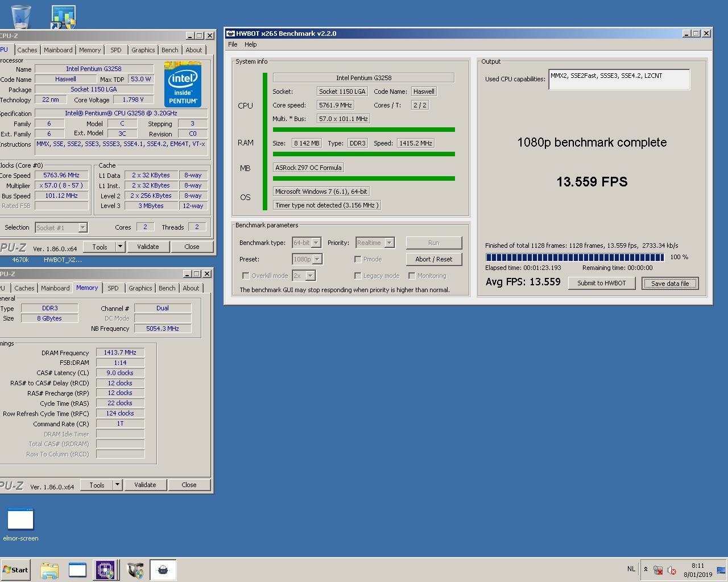Viewport: 728px width, 582px height.
Task: Click the NB Frequency 5054.3 MHz value
Action: (163, 329)
